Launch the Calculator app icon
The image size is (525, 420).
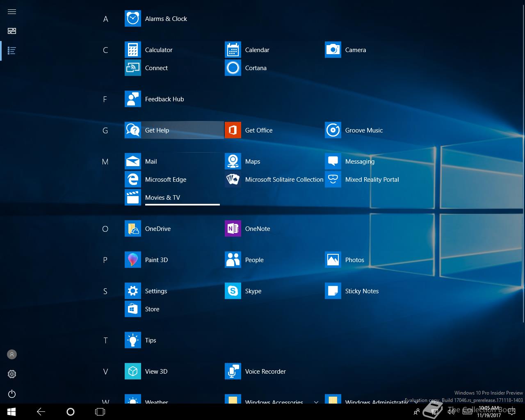(133, 50)
